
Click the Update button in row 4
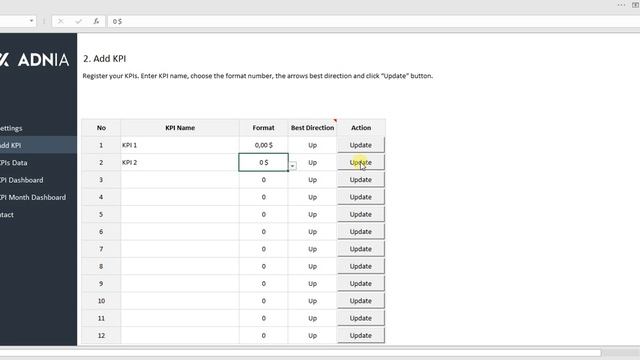(x=361, y=197)
